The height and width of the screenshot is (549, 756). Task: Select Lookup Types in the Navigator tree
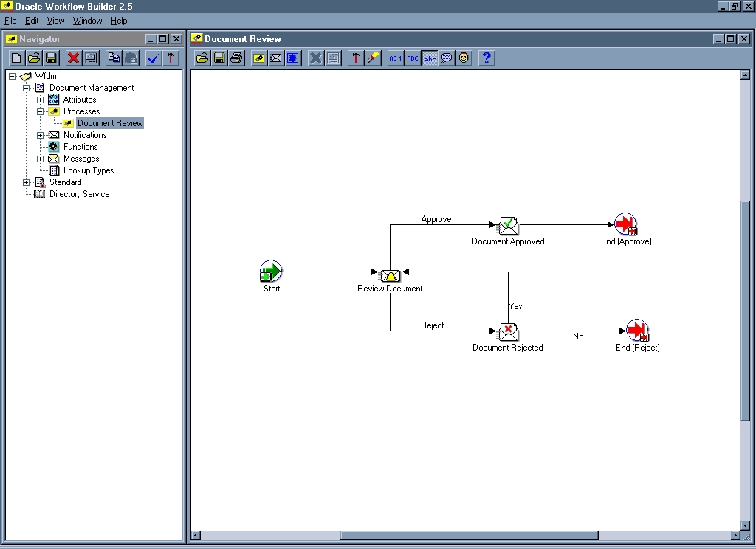(x=89, y=170)
